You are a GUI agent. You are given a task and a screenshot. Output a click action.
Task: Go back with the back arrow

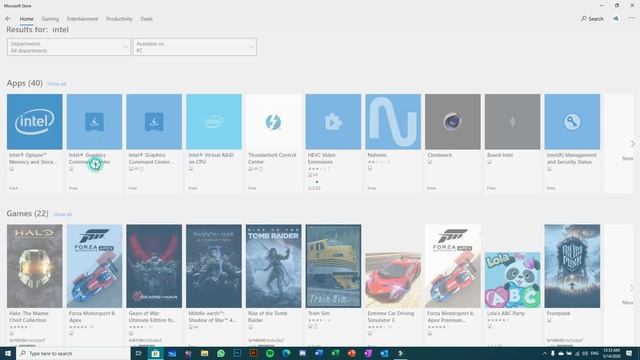point(8,19)
